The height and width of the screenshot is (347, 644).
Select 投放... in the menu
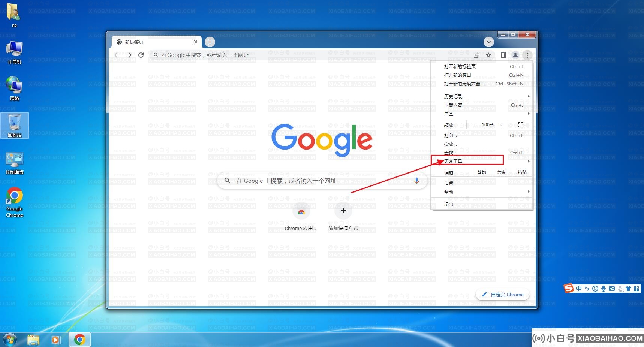coord(482,144)
